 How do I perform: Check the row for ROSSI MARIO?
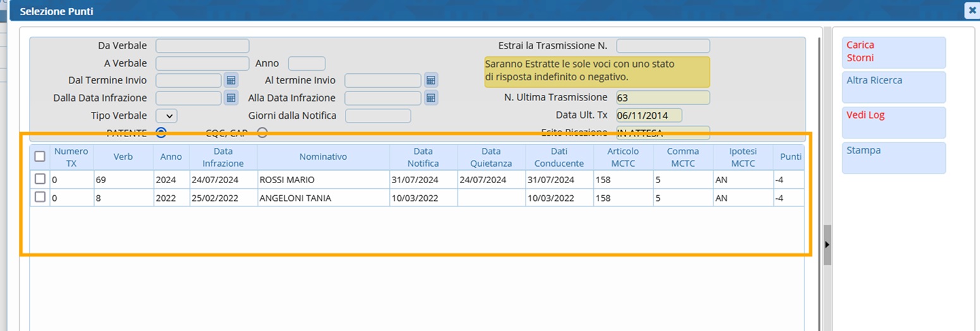(x=40, y=179)
